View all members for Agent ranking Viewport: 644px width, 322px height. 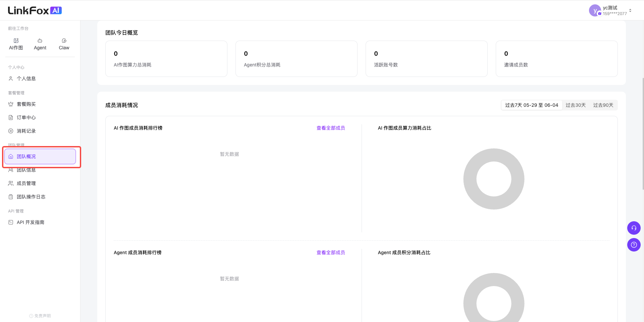[x=331, y=252]
